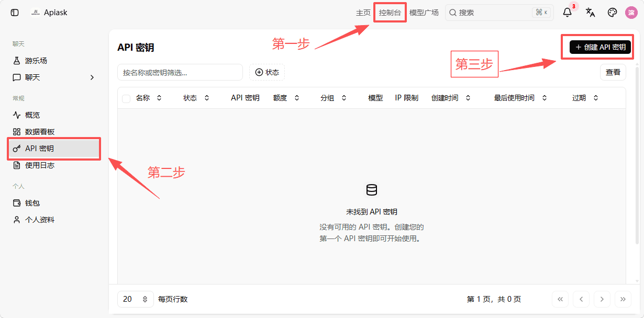Image resolution: width=644 pixels, height=318 pixels.
Task: Click the 按名称或密钥筛选 filter field
Action: point(180,72)
